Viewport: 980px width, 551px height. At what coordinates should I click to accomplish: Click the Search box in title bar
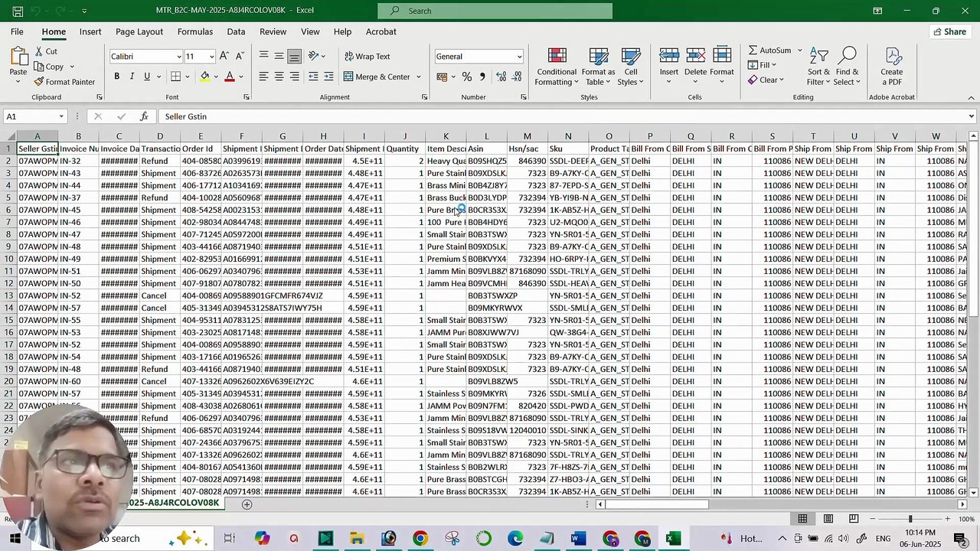pos(495,11)
